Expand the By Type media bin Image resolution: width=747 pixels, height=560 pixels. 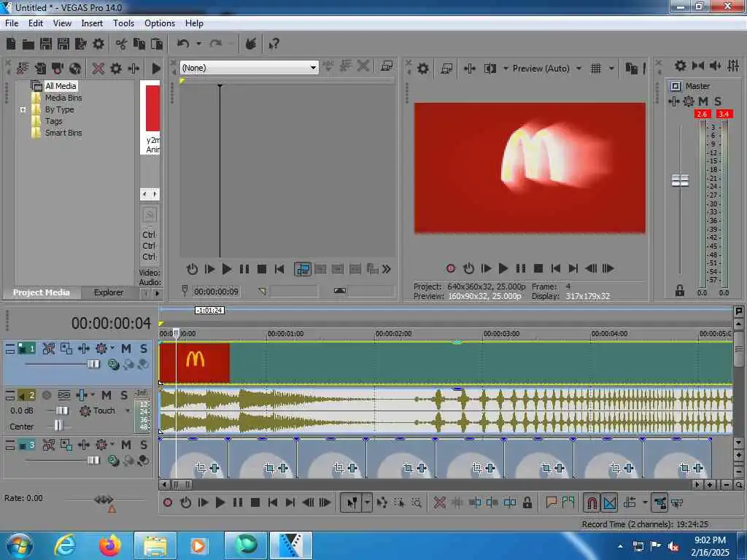23,109
